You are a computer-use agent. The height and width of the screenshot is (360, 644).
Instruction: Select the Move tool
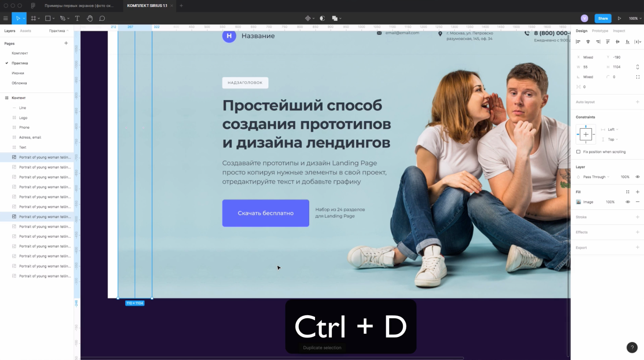[x=17, y=18]
